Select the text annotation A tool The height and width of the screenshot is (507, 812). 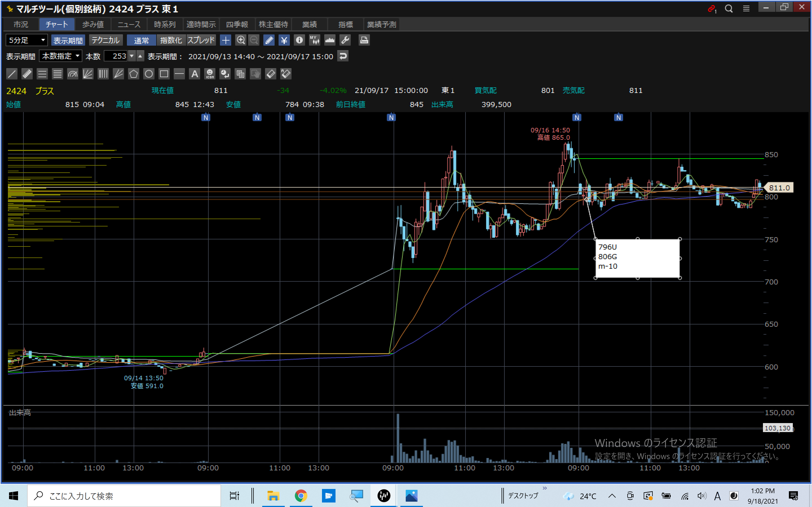[x=195, y=74]
